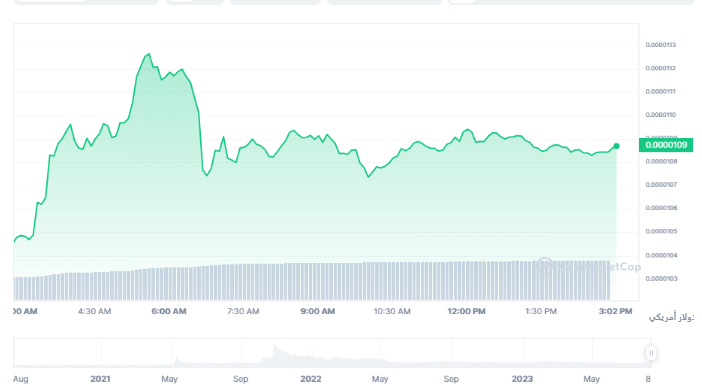Click the 0.0000113 price axis label
The image size is (702, 386).
pos(660,45)
